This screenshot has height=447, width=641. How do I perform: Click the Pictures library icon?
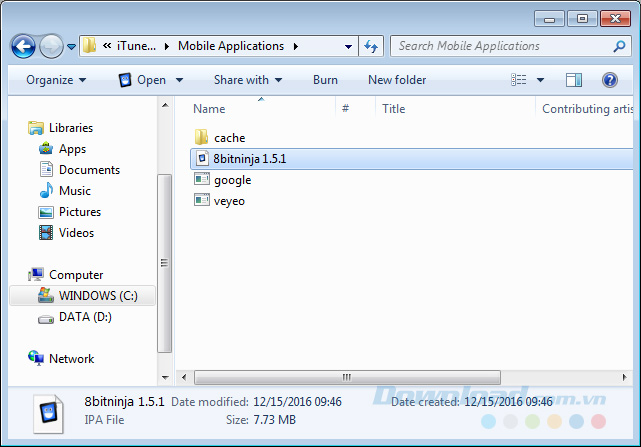pyautogui.click(x=46, y=212)
